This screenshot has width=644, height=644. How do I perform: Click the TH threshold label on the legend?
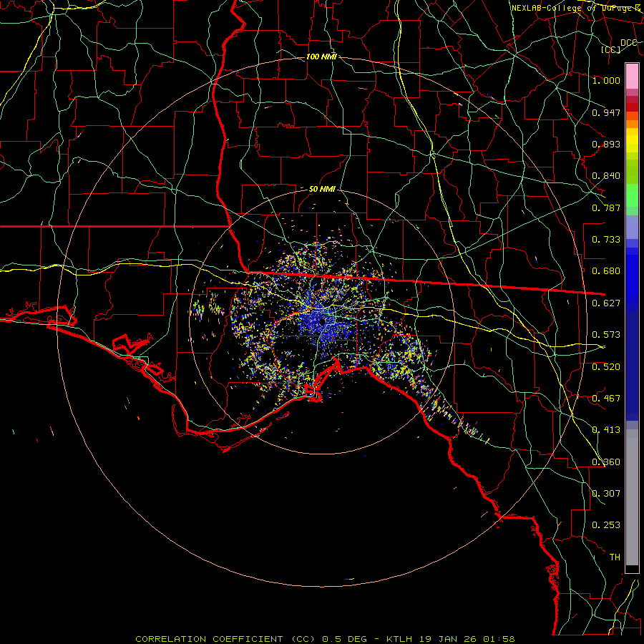[615, 557]
